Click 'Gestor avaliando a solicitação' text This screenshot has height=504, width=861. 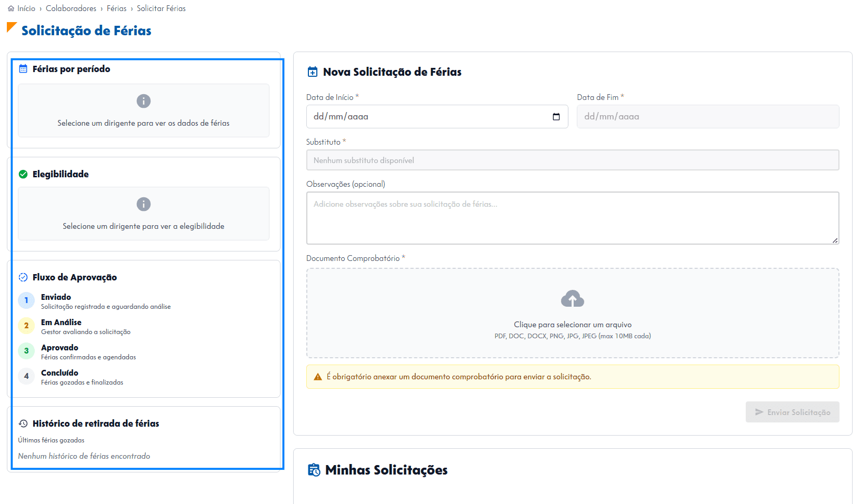point(86,332)
